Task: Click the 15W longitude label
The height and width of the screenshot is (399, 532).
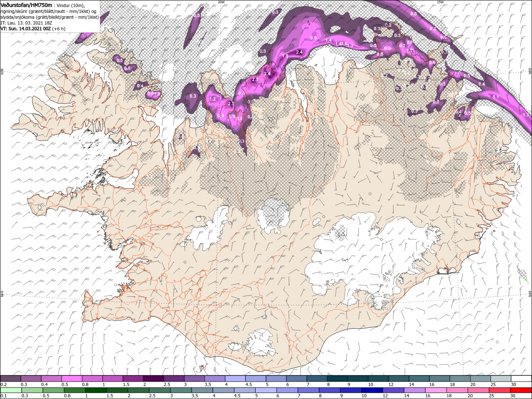Action: coord(440,2)
